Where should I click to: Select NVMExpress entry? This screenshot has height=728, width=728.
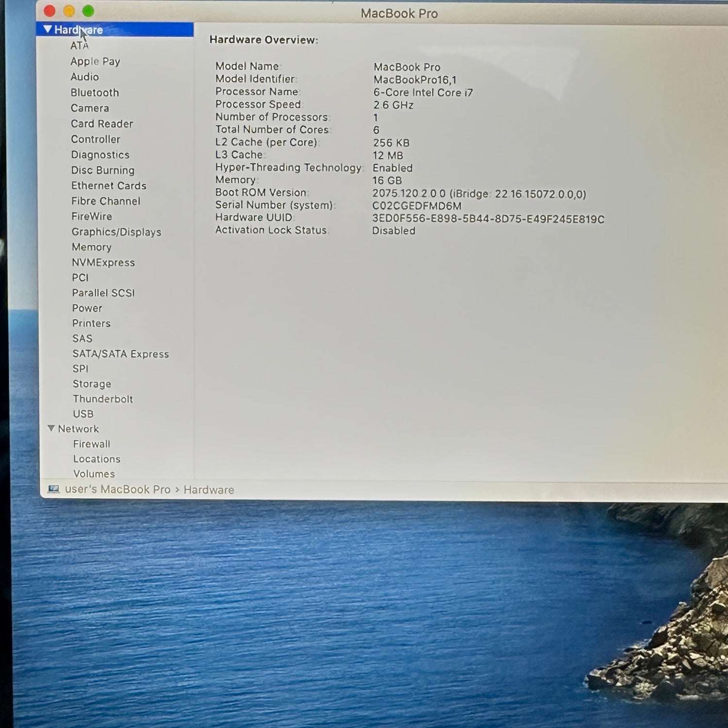103,262
